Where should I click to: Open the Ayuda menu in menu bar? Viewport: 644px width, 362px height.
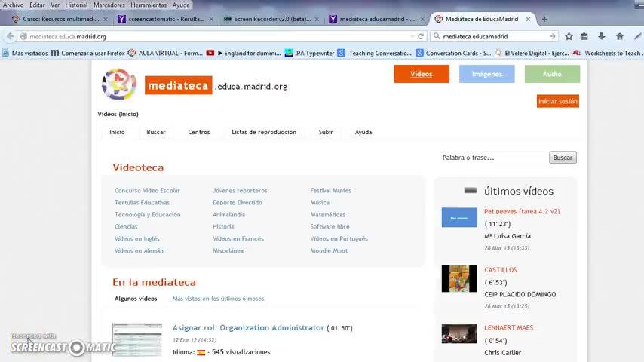pyautogui.click(x=181, y=5)
